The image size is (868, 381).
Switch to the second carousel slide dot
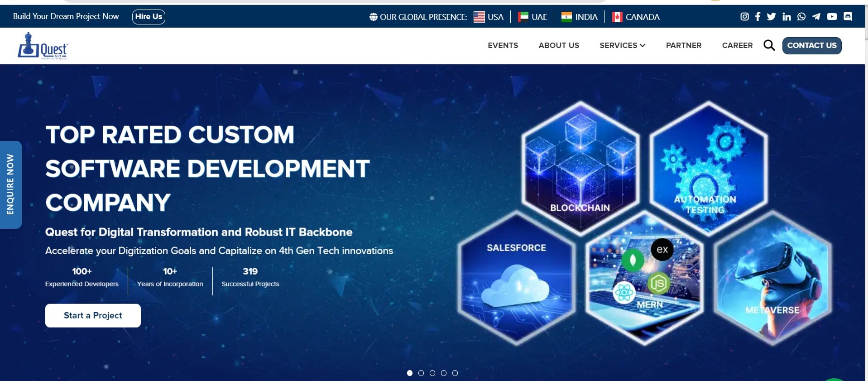pyautogui.click(x=421, y=373)
